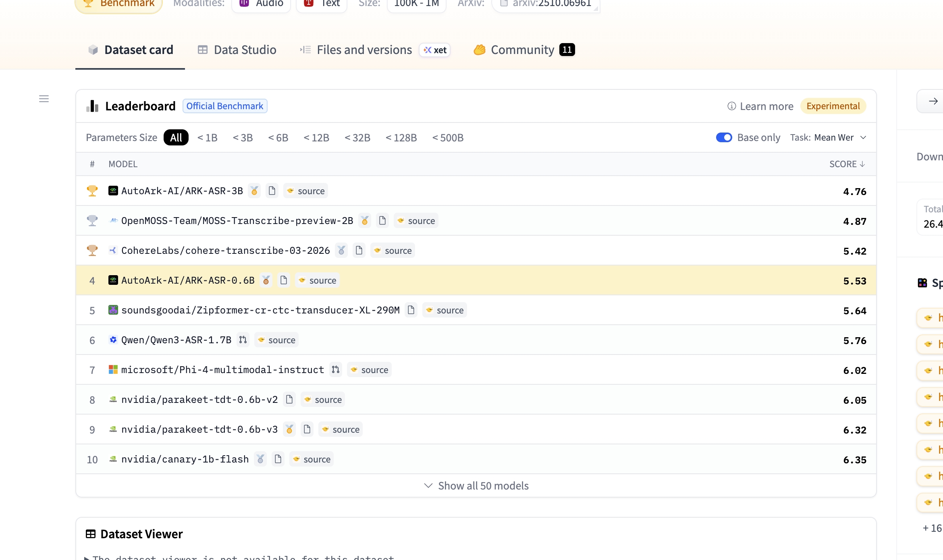Filter models by < 6B parameters

pyautogui.click(x=278, y=137)
